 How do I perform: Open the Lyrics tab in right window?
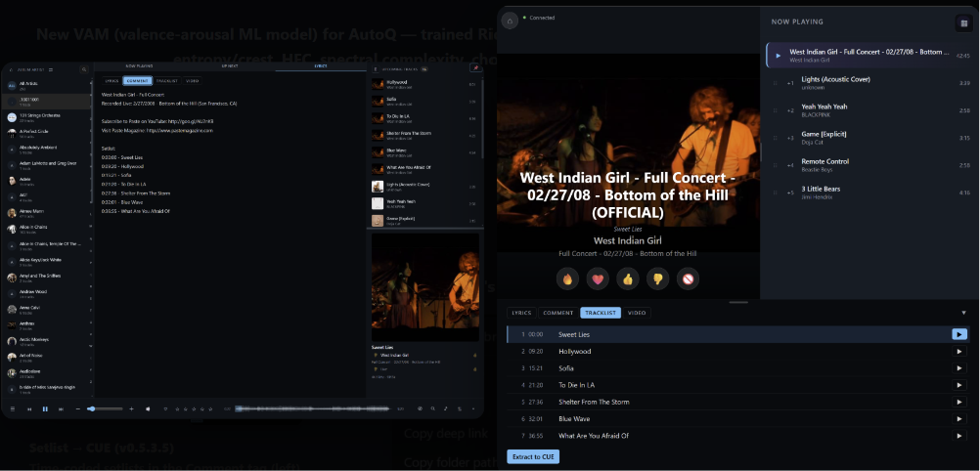pos(522,313)
